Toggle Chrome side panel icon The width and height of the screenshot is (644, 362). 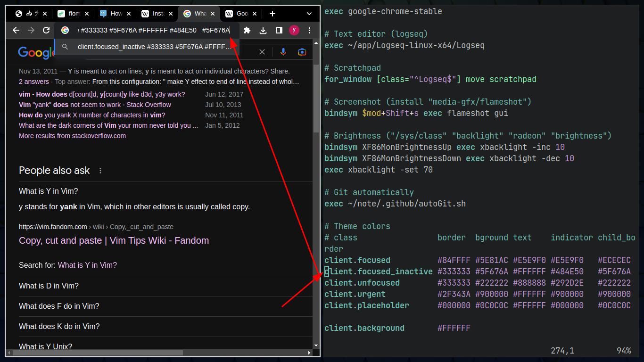click(x=279, y=30)
